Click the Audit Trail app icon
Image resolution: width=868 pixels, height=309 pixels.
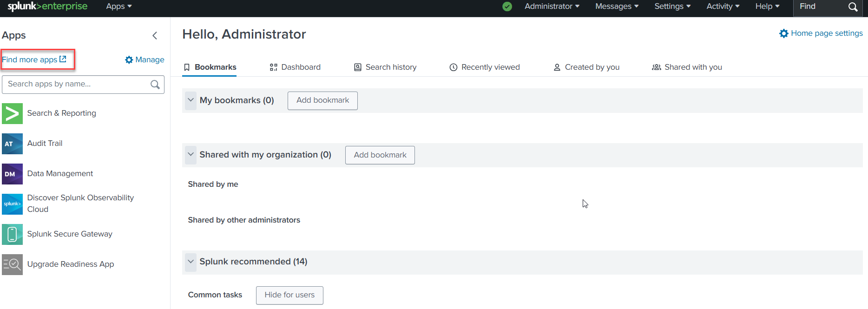pyautogui.click(x=12, y=144)
